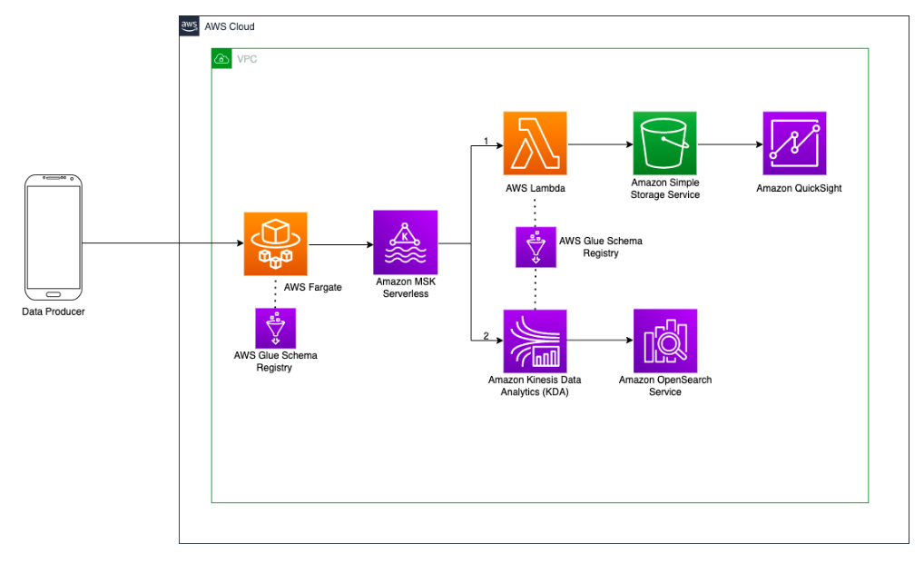This screenshot has height=564, width=924.
Task: Click the 'Amazon Simple Storage Service' label
Action: click(665, 189)
